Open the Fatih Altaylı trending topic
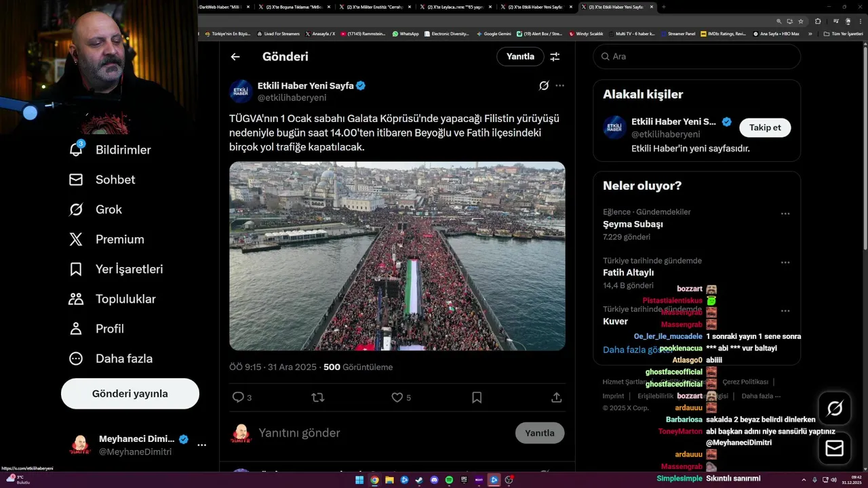 click(x=628, y=273)
